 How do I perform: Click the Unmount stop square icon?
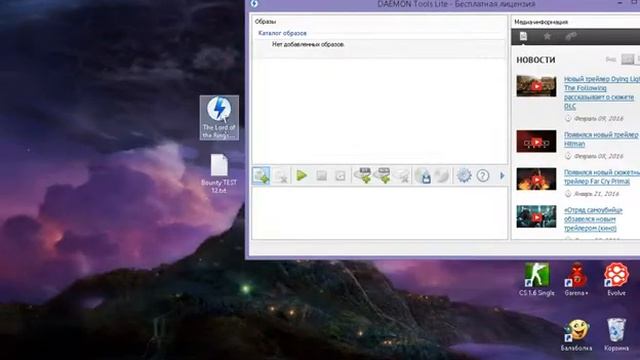coord(322,176)
